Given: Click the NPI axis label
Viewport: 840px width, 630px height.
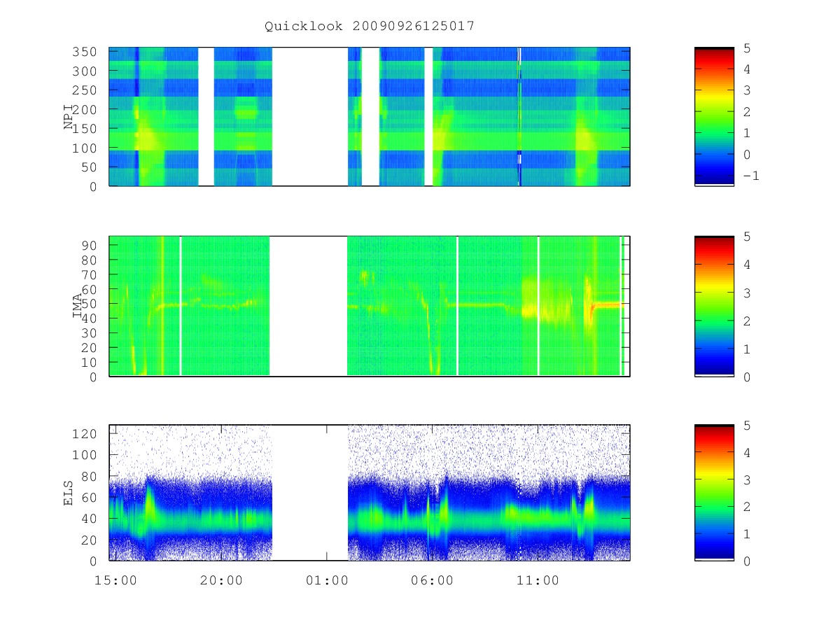Looking at the screenshot, I should point(69,117).
